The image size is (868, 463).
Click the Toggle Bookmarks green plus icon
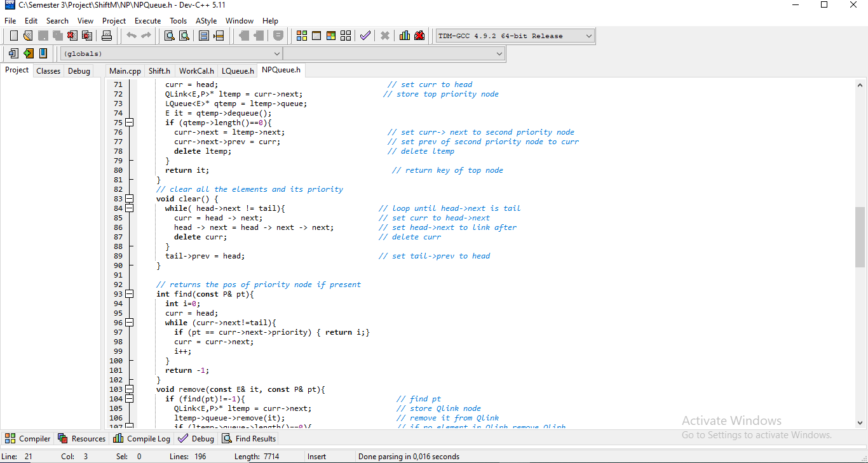tap(28, 53)
